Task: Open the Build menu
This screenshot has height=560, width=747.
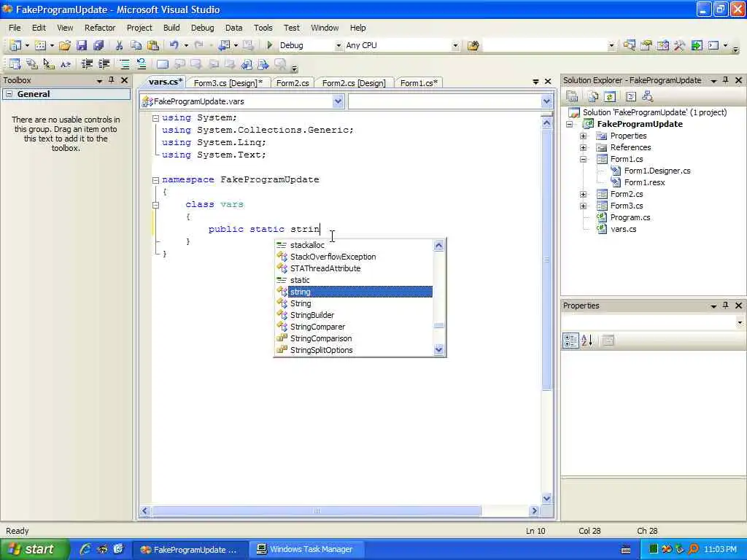Action: point(171,28)
